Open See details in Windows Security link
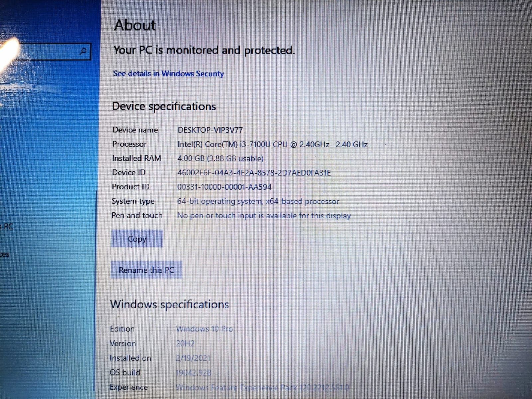This screenshot has width=532, height=399. (x=169, y=73)
